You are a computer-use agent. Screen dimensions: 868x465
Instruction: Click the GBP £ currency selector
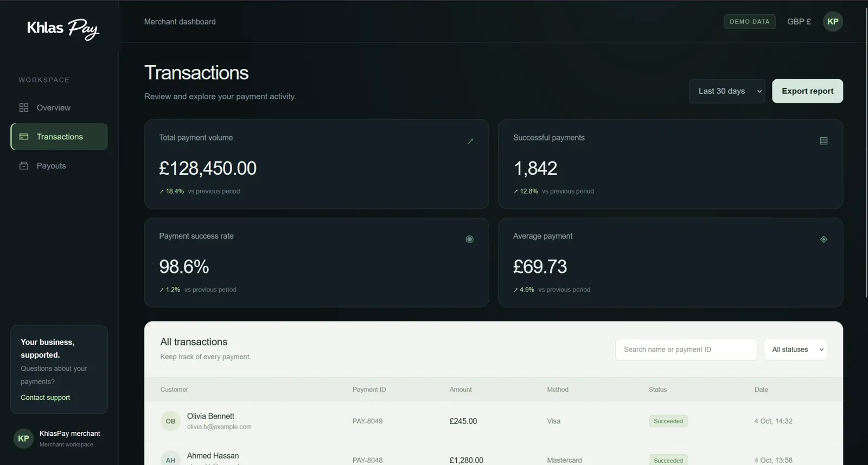799,22
